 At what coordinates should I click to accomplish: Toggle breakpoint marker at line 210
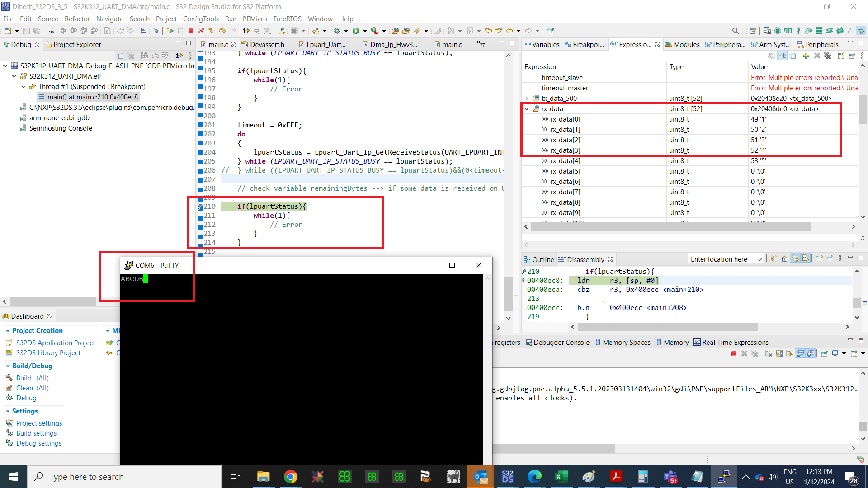click(x=200, y=206)
